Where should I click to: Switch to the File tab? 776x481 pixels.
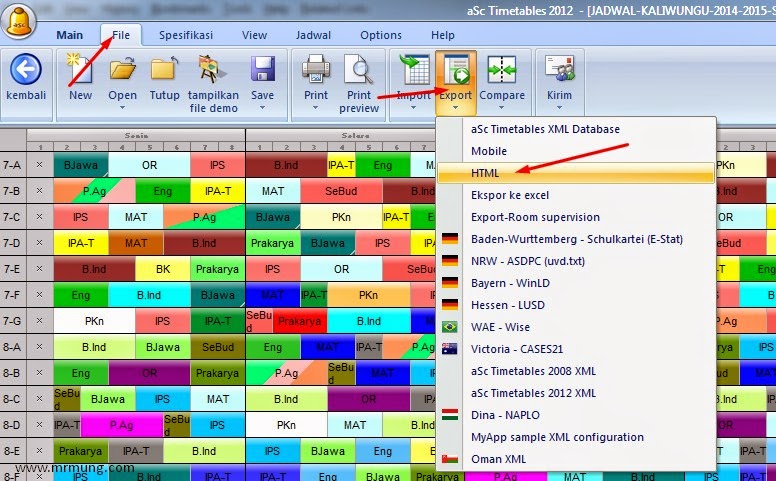tap(121, 35)
